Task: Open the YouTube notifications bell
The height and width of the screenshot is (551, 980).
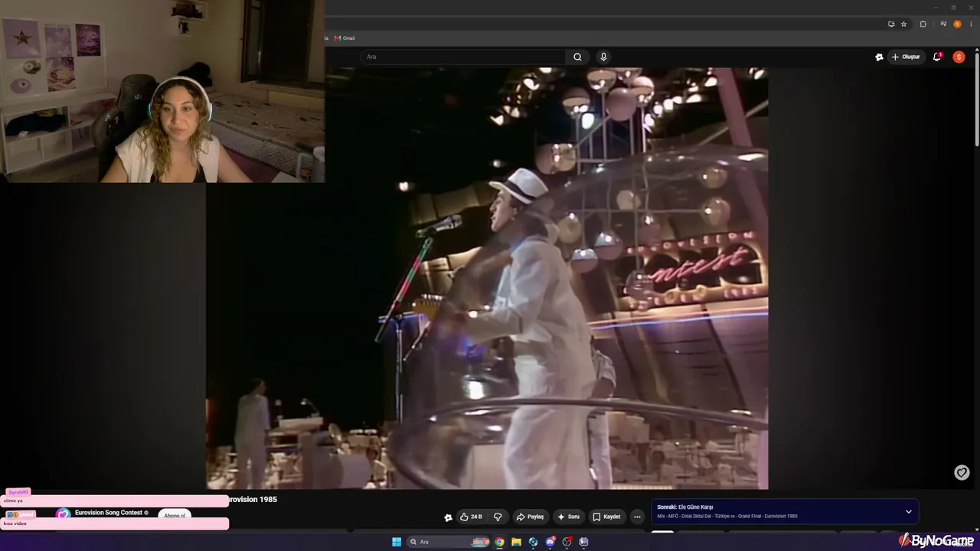Action: click(937, 57)
